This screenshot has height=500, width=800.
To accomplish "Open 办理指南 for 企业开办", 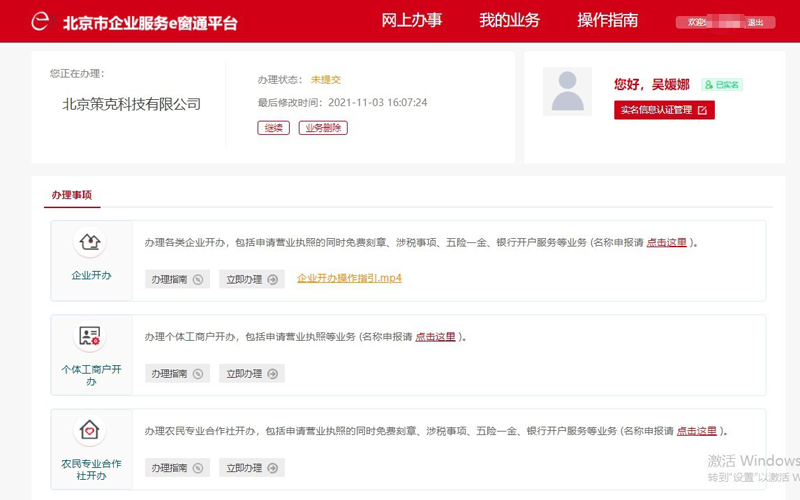I will coord(177,280).
